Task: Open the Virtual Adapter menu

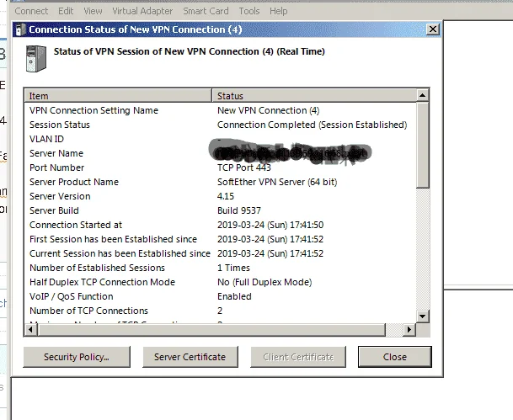Action: click(142, 11)
